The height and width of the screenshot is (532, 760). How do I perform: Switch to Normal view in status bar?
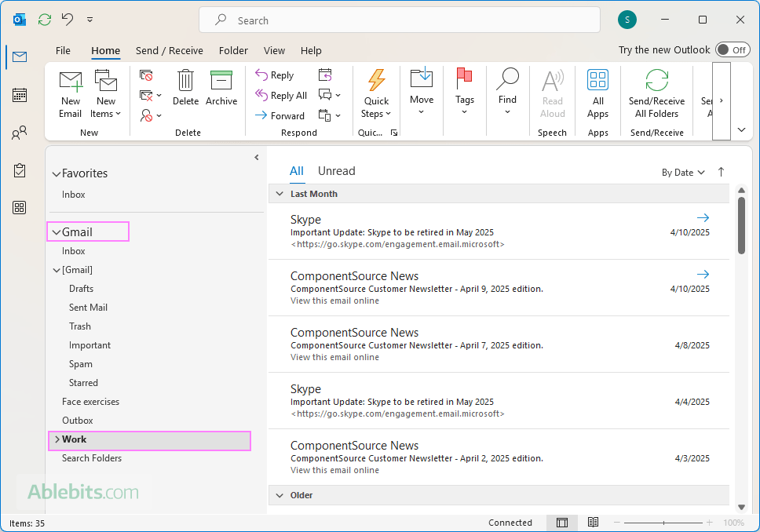pyautogui.click(x=562, y=523)
